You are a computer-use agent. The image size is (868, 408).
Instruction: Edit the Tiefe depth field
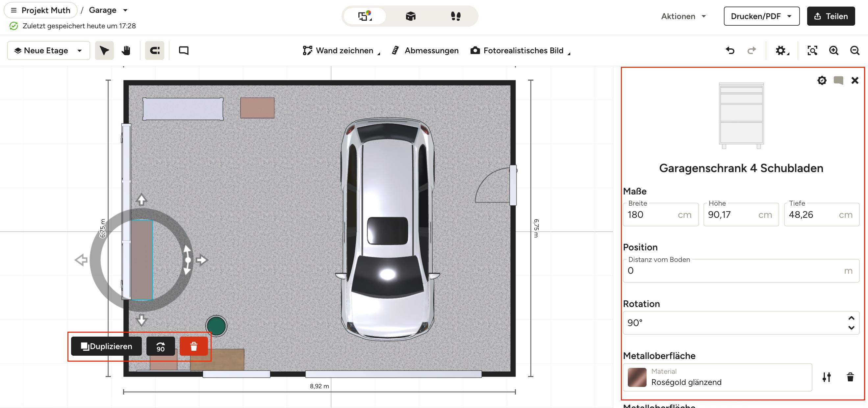pos(822,215)
